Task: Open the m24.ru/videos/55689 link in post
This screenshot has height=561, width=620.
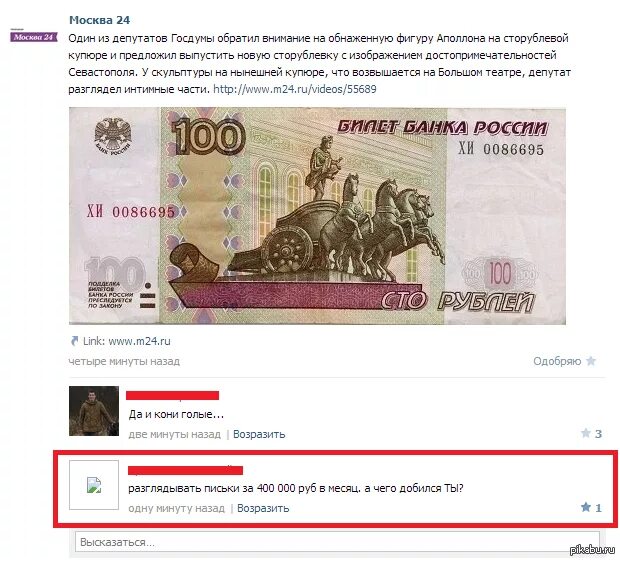Action: tap(295, 89)
